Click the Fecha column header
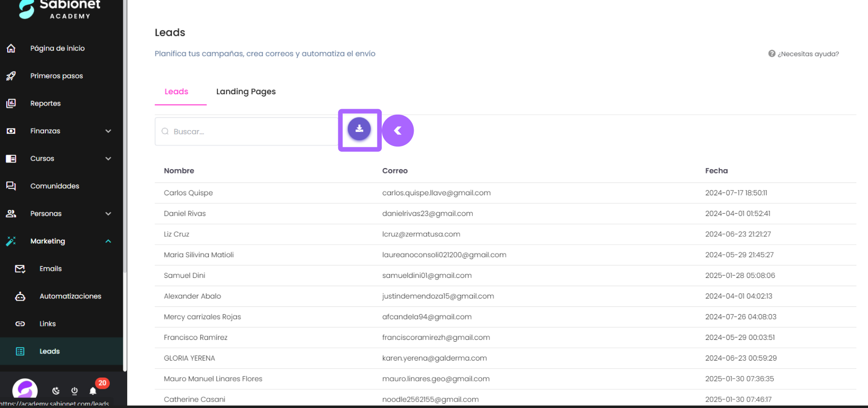The image size is (868, 408). 717,171
